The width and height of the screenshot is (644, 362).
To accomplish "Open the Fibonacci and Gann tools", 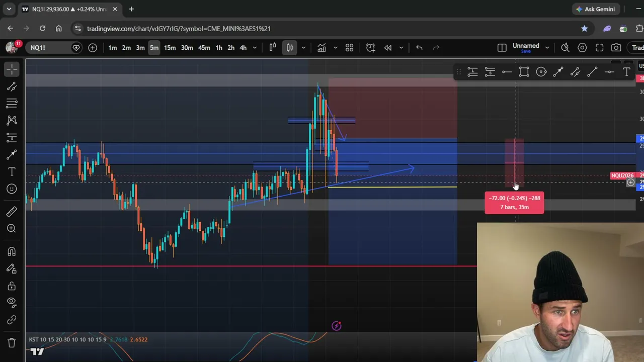I will coord(12,103).
